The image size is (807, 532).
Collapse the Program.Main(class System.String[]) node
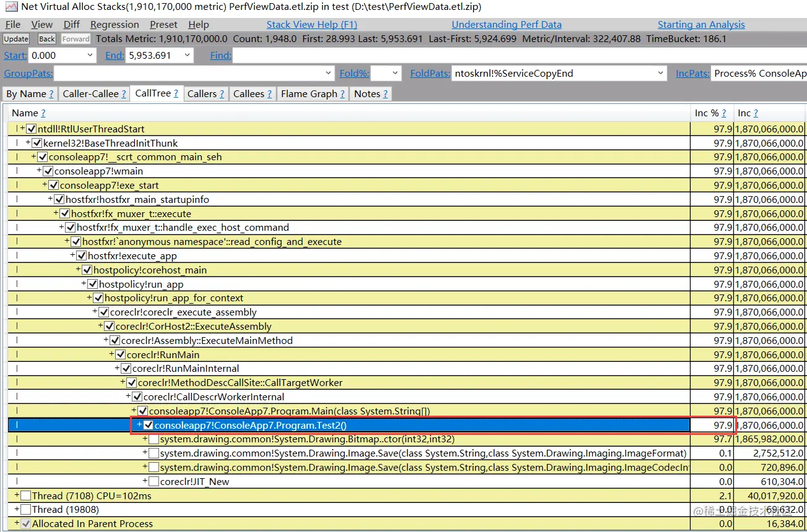click(x=134, y=411)
